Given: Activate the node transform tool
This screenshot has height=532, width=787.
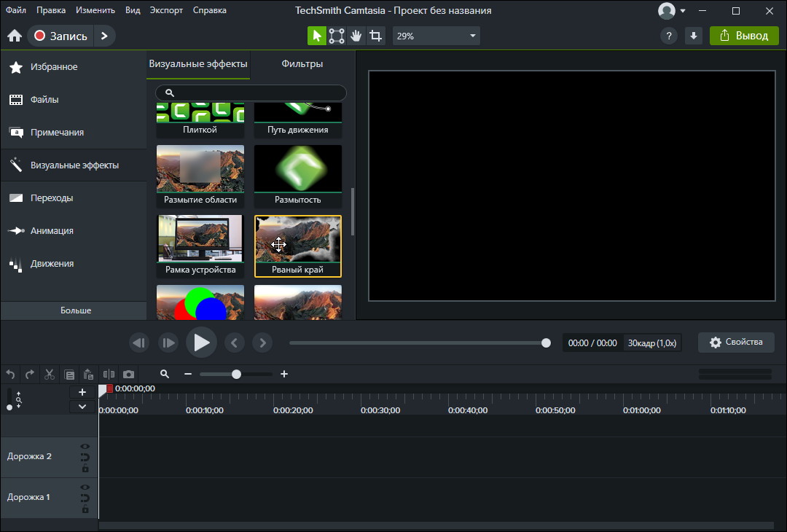Looking at the screenshot, I should click(336, 36).
